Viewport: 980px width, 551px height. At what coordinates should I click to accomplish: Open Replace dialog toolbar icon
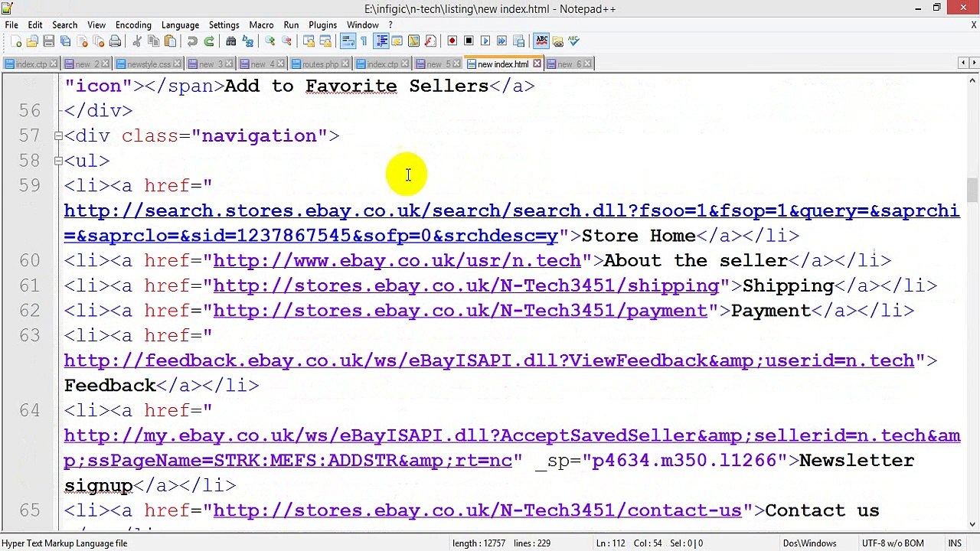pos(247,41)
